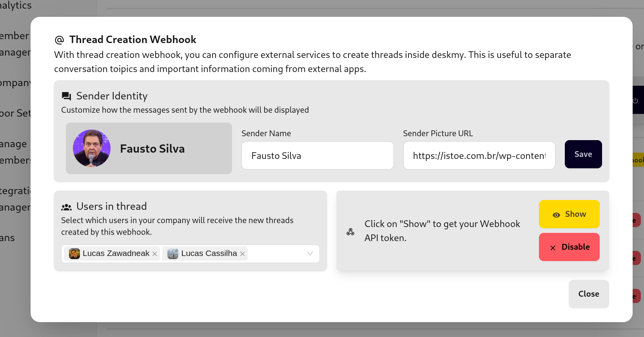Image resolution: width=644 pixels, height=337 pixels.
Task: Click the webhook icon beside API token text
Action: [x=350, y=232]
